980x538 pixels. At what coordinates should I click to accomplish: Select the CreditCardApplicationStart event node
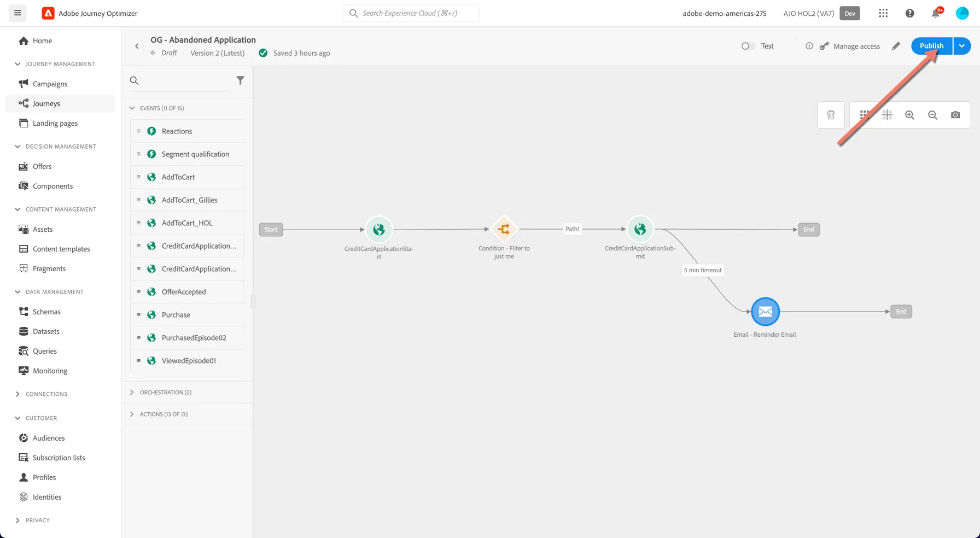[378, 230]
